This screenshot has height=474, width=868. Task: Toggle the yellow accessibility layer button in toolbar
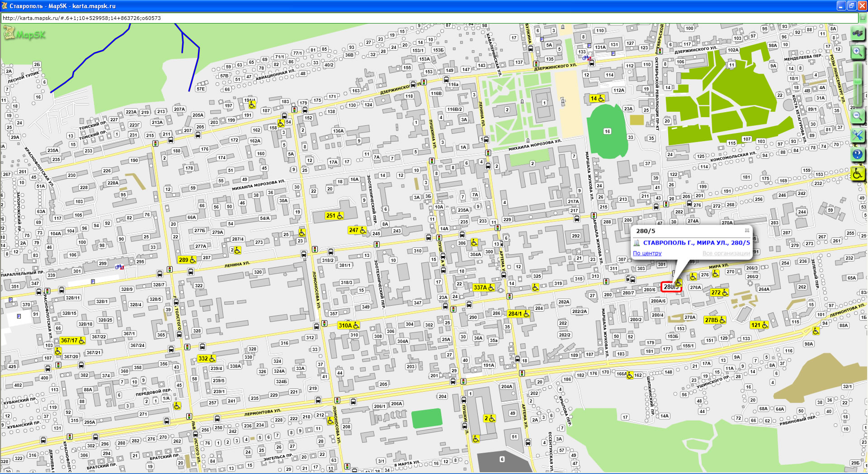pos(858,174)
